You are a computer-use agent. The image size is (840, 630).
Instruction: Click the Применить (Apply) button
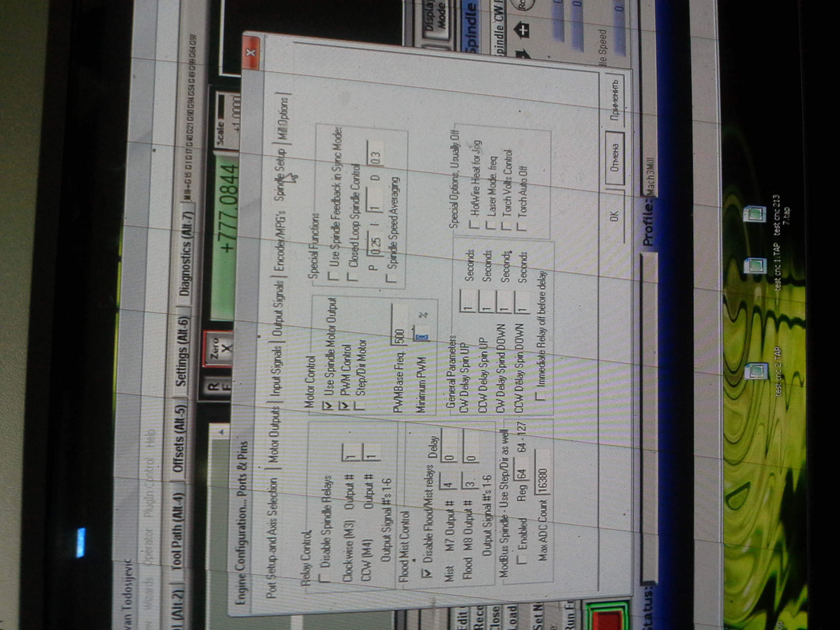[x=615, y=99]
